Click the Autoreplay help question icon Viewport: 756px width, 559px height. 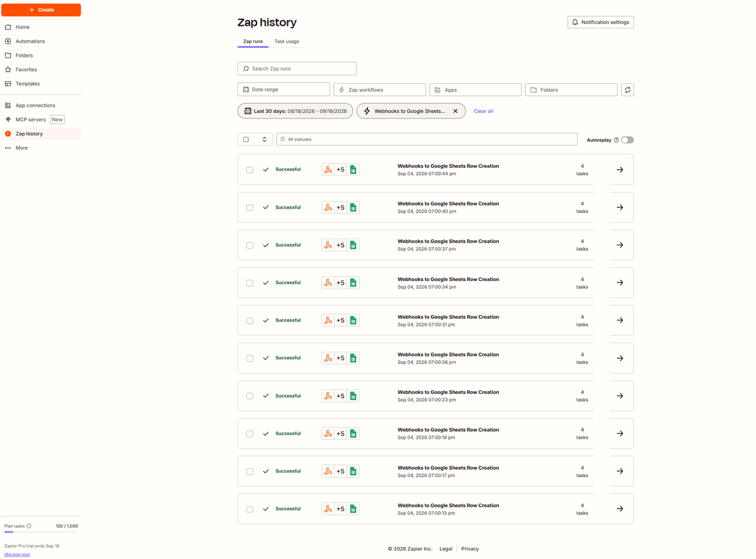[x=616, y=140]
